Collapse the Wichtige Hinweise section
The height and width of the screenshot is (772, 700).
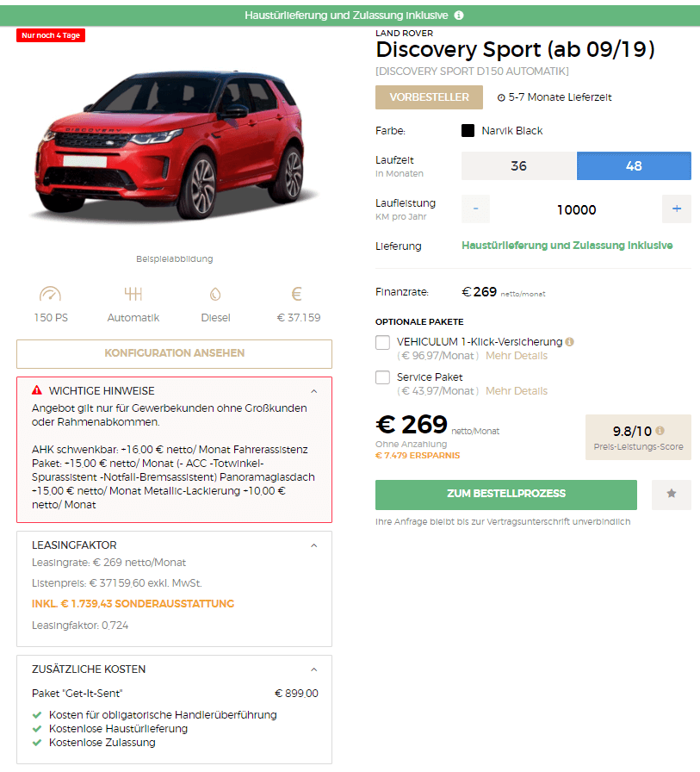(314, 391)
